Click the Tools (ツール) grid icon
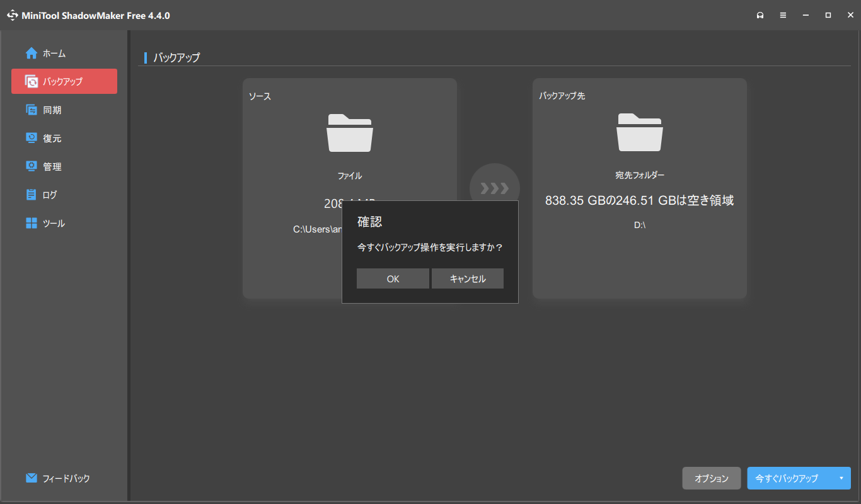The height and width of the screenshot is (504, 861). pos(32,224)
